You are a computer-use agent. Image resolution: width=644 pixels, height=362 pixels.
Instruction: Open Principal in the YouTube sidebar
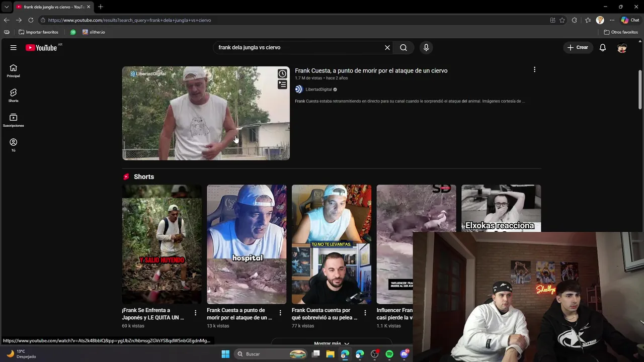[14, 71]
